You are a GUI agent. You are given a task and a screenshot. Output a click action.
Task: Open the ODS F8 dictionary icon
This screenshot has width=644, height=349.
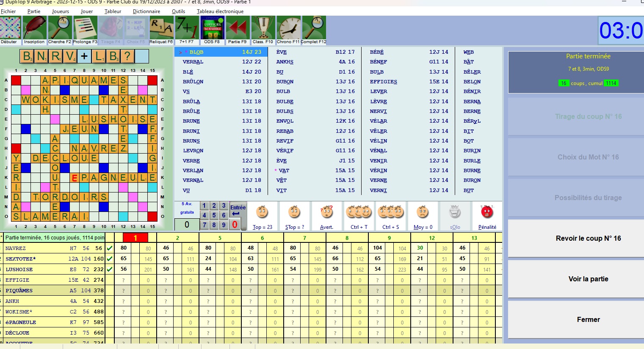[212, 28]
